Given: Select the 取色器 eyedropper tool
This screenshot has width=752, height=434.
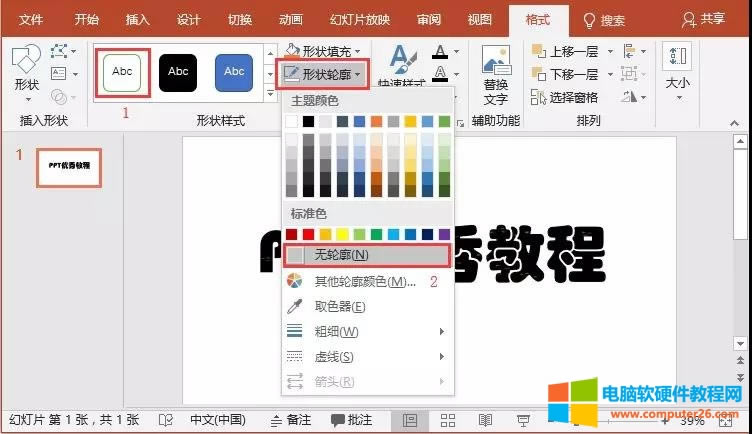Looking at the screenshot, I should [x=340, y=306].
